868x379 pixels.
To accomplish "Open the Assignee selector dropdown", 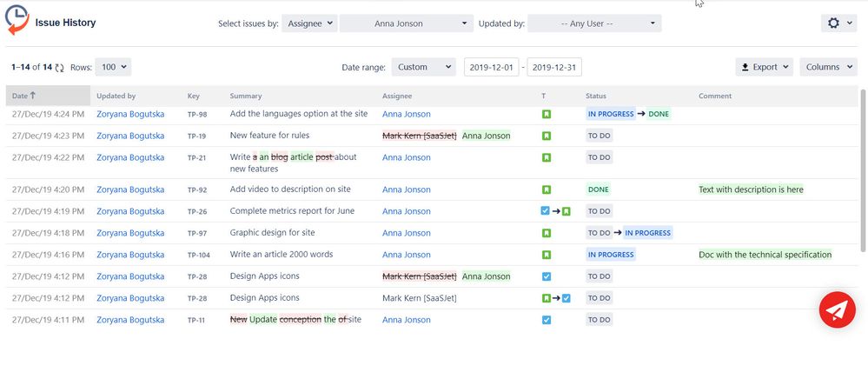I will [309, 23].
